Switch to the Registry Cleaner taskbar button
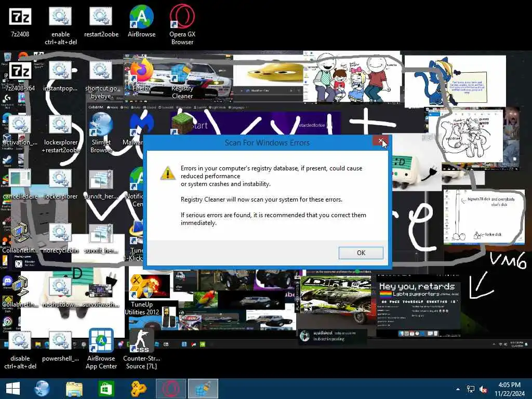 [203, 389]
